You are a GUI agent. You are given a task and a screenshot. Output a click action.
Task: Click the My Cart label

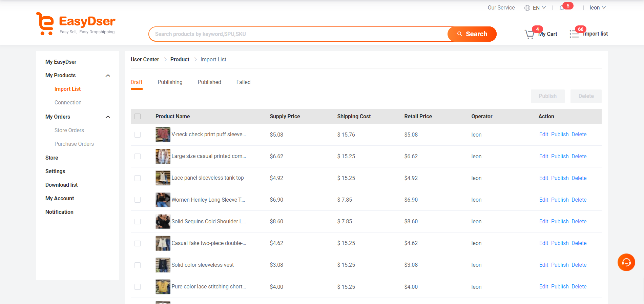548,34
